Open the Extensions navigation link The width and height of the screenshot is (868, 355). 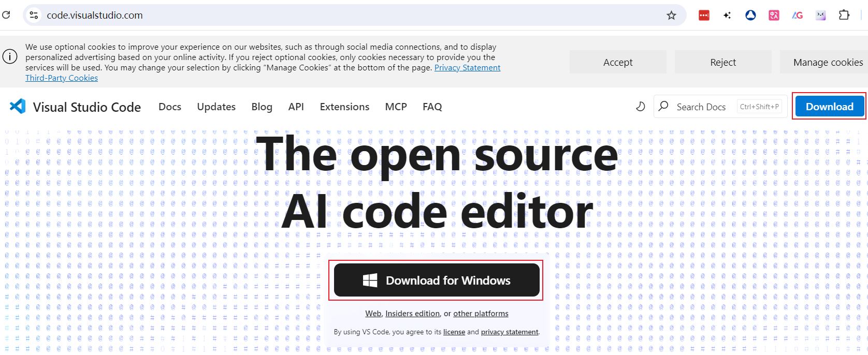click(344, 107)
